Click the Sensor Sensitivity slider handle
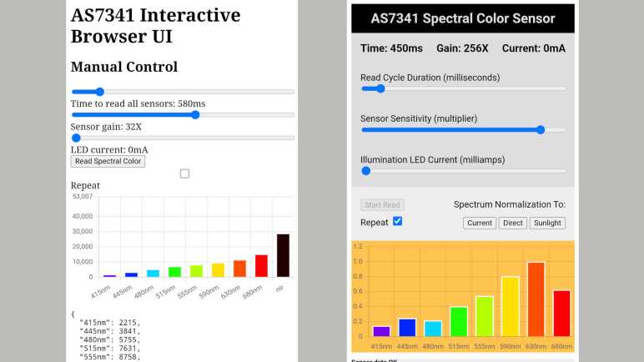This screenshot has width=644, height=362. pos(541,129)
